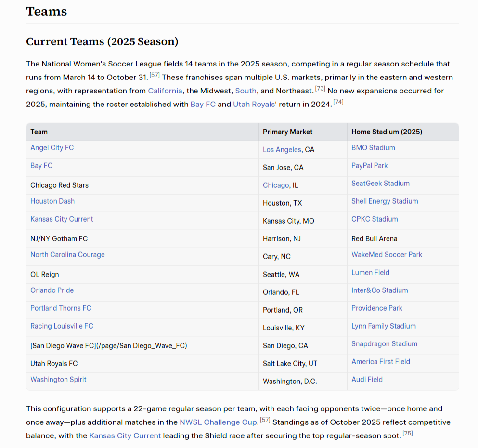Select Chicago Red Stars cell text
This screenshot has height=448, width=478.
click(59, 185)
